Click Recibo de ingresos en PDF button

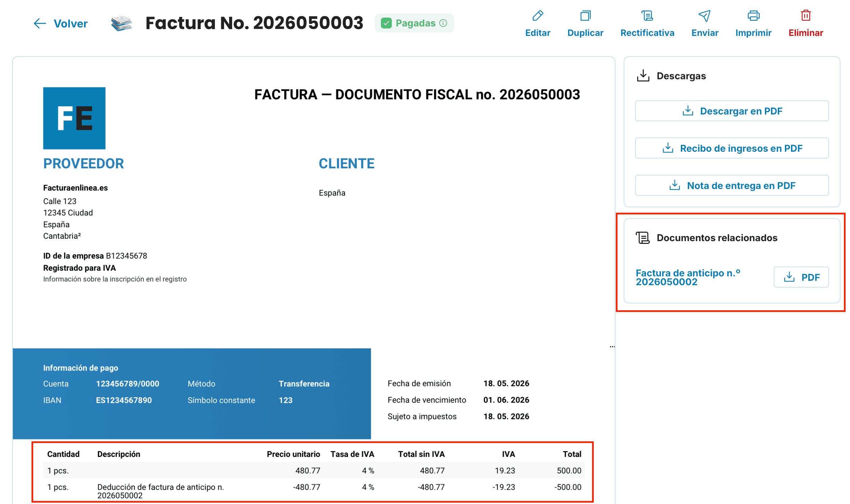tap(732, 148)
